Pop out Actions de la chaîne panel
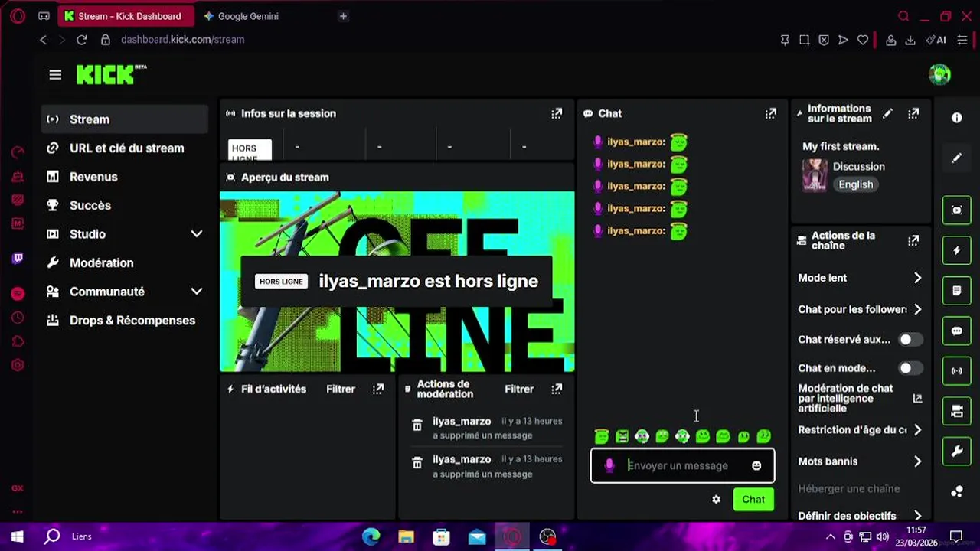 [x=913, y=240]
